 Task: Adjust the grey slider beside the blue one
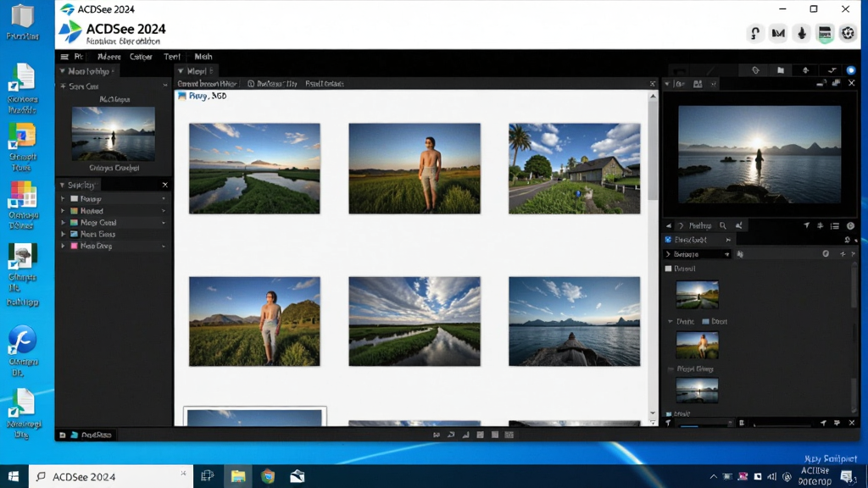783,424
